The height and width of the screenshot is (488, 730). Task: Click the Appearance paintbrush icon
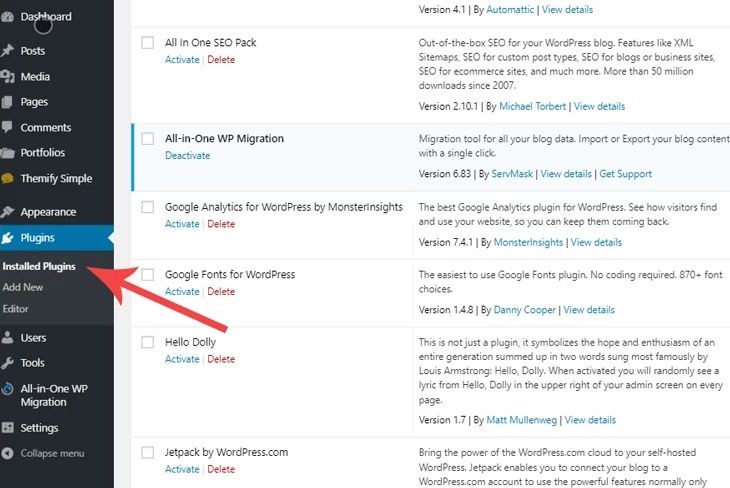coord(7,212)
